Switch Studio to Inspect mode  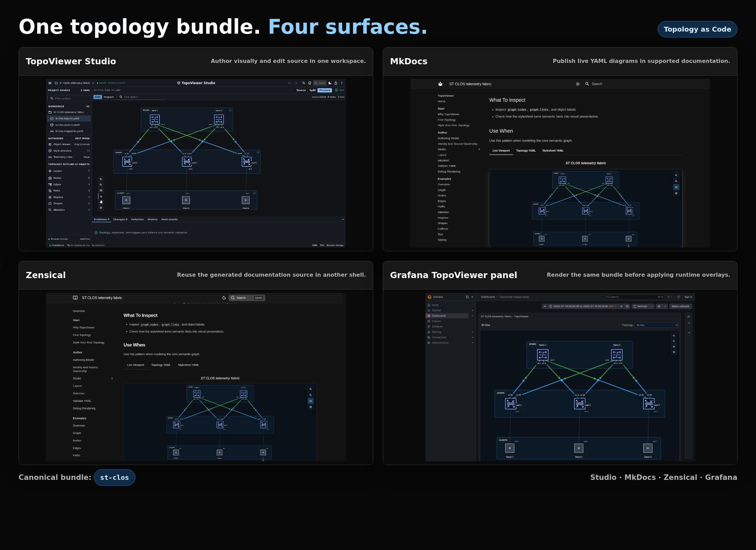tap(109, 97)
